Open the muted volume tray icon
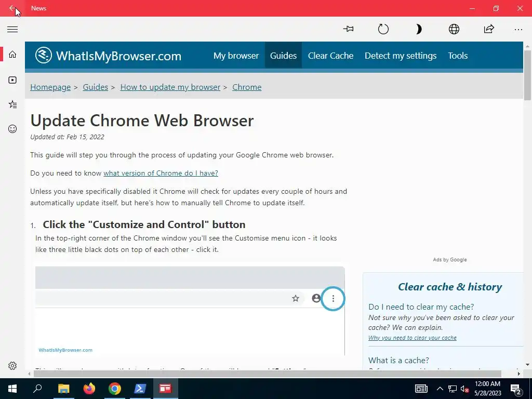532x399 pixels. click(x=464, y=389)
